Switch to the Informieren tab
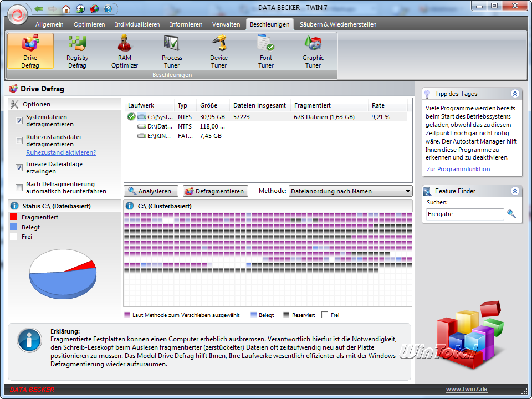This screenshot has height=399, width=532. 186,24
